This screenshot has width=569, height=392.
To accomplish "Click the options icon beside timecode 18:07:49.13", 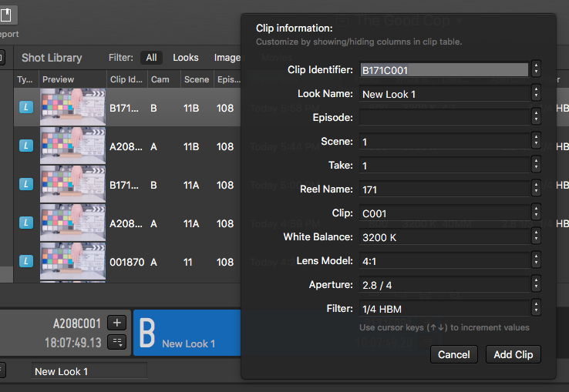I will click(x=116, y=343).
